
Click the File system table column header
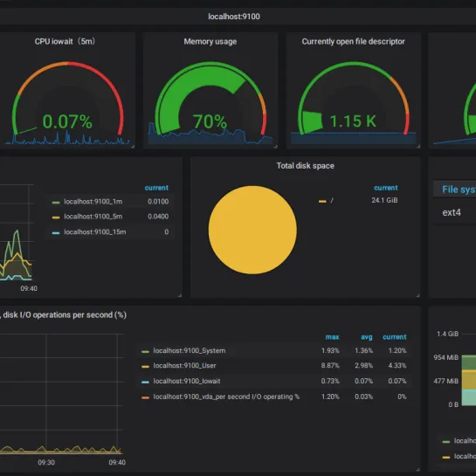pos(459,190)
